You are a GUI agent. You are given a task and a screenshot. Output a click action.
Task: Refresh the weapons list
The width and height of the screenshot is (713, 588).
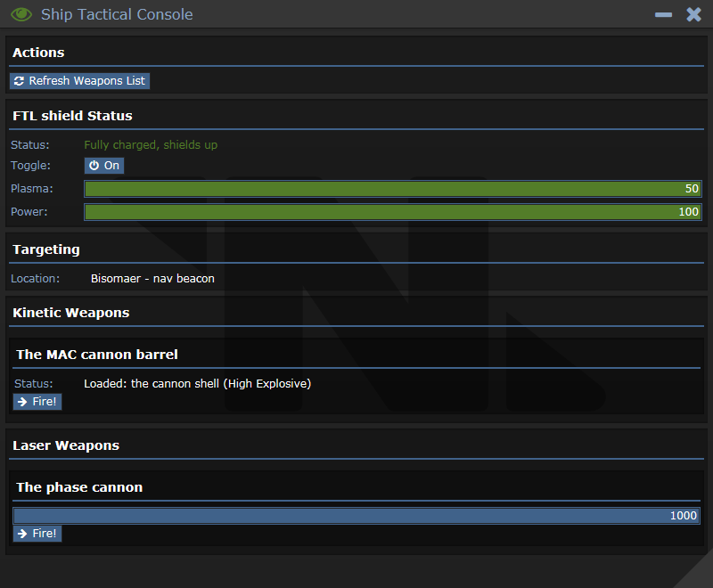[x=79, y=81]
